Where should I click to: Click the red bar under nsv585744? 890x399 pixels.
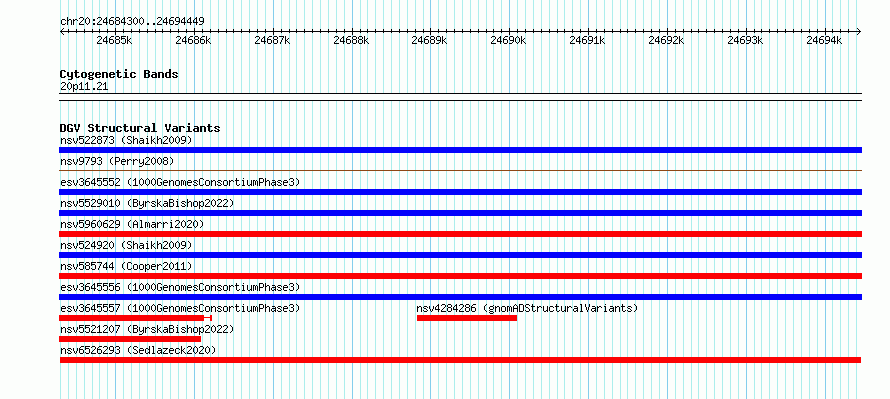point(460,276)
